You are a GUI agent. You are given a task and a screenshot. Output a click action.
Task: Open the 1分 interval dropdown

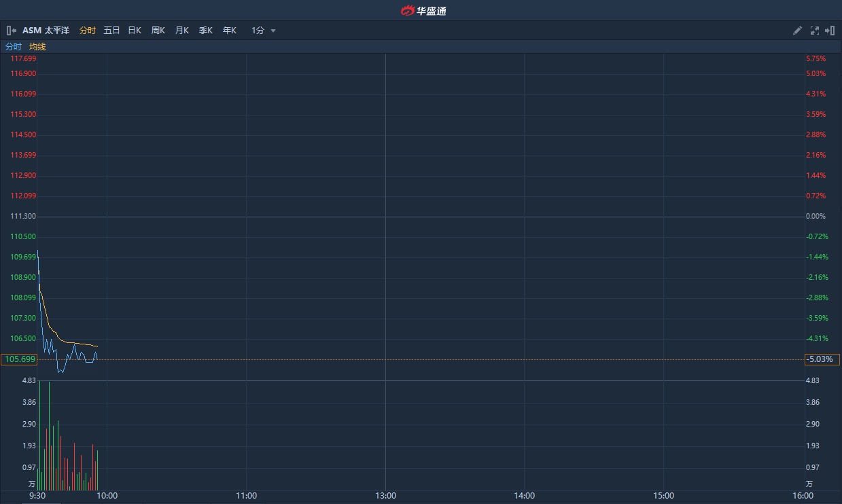coord(264,31)
